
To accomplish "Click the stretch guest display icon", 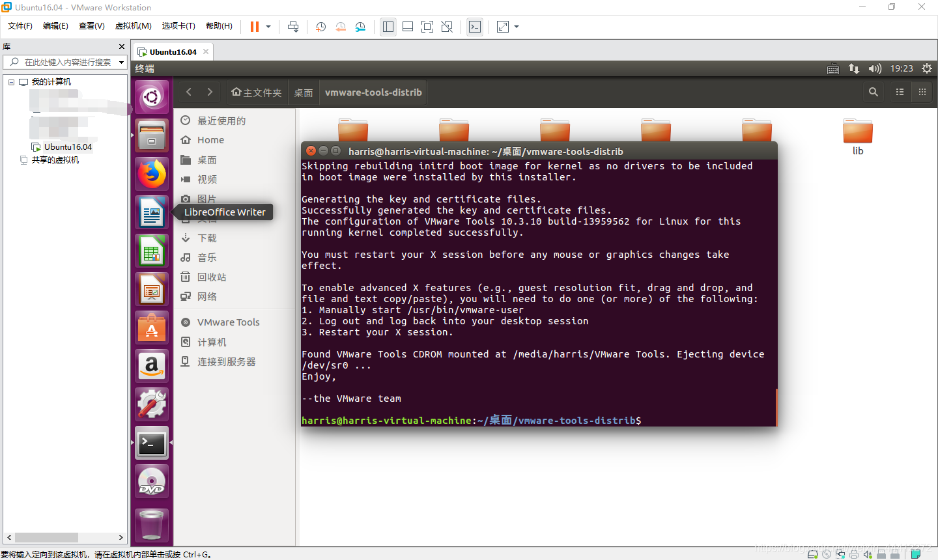I will coord(503,27).
